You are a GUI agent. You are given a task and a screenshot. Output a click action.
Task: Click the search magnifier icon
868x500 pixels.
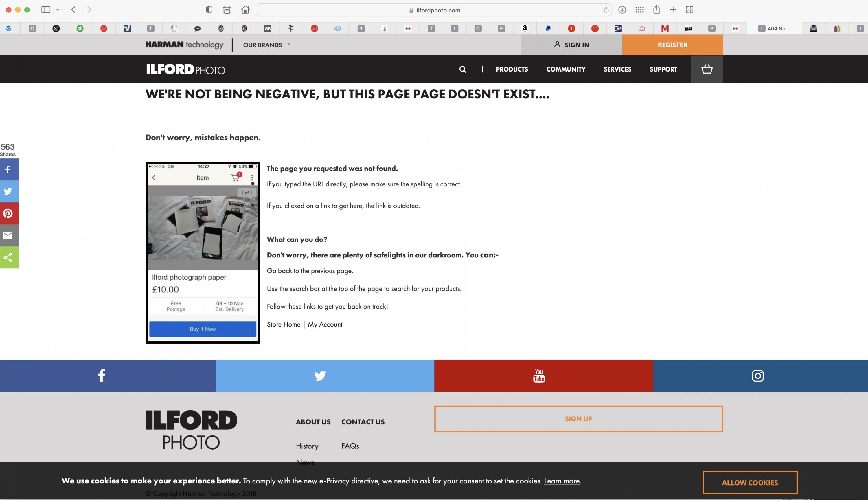(x=462, y=69)
